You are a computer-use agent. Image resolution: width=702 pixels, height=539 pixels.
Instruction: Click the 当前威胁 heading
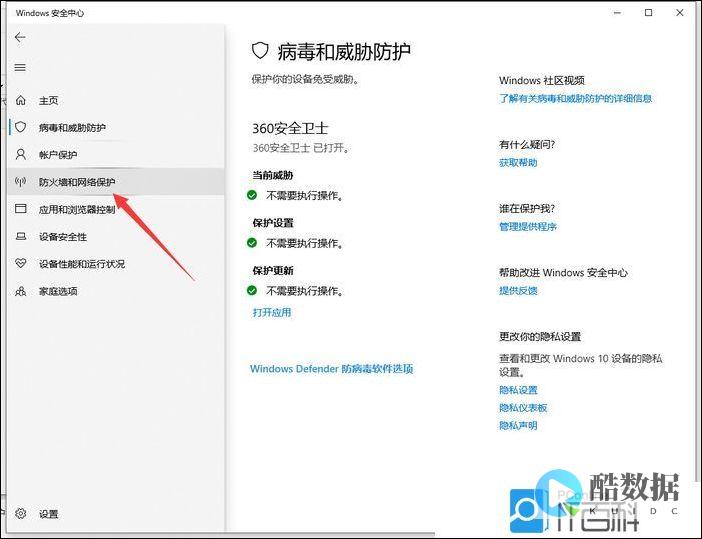pyautogui.click(x=273, y=175)
